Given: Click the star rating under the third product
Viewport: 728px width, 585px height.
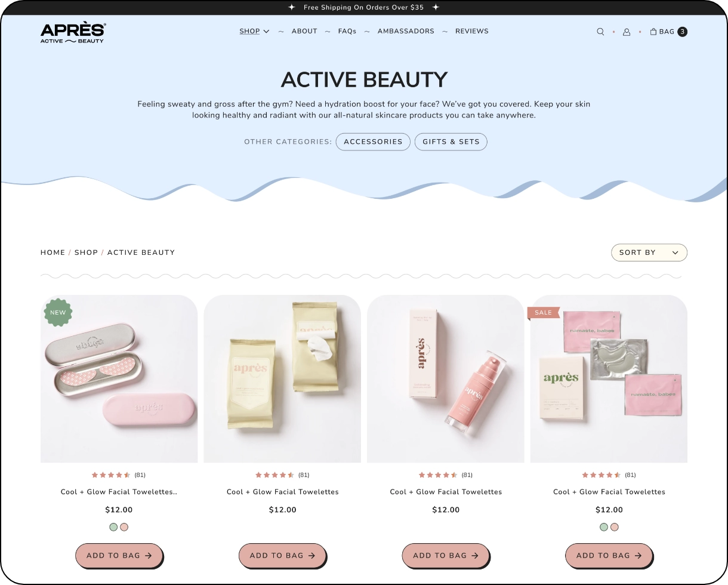Looking at the screenshot, I should [438, 475].
